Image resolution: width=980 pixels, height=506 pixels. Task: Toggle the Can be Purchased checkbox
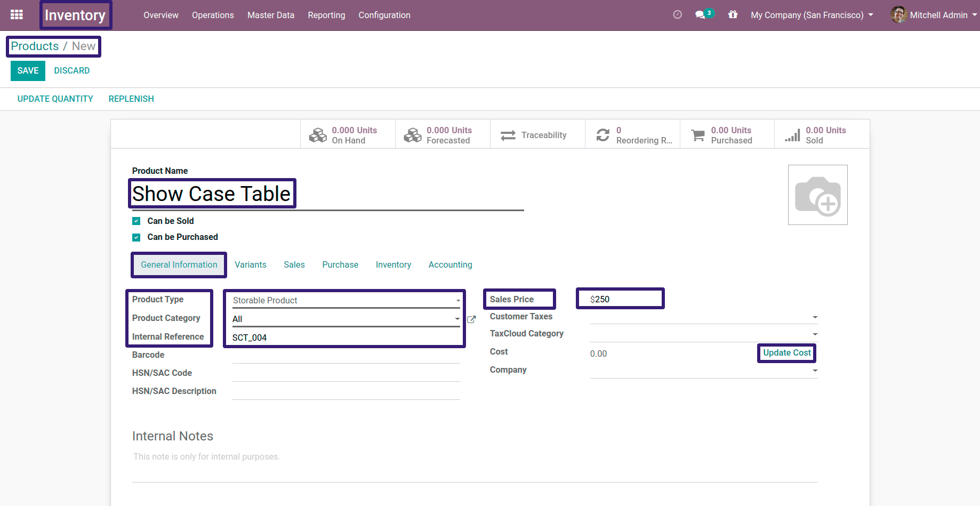[x=136, y=237]
